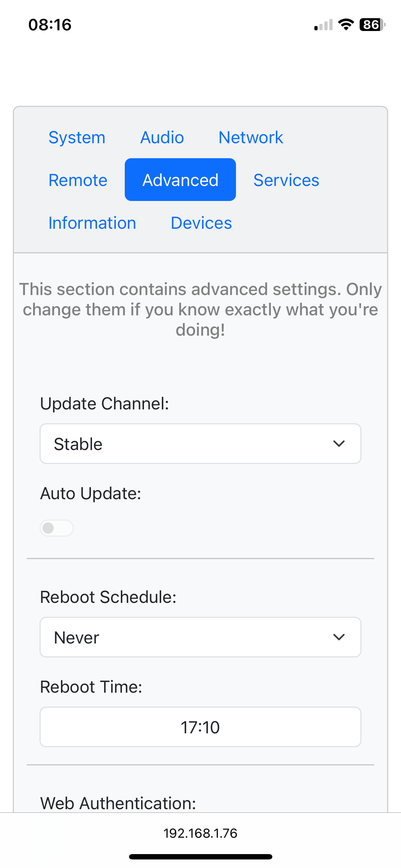This screenshot has height=868, width=401.
Task: Tap the Wi-Fi status icon
Action: click(x=346, y=25)
